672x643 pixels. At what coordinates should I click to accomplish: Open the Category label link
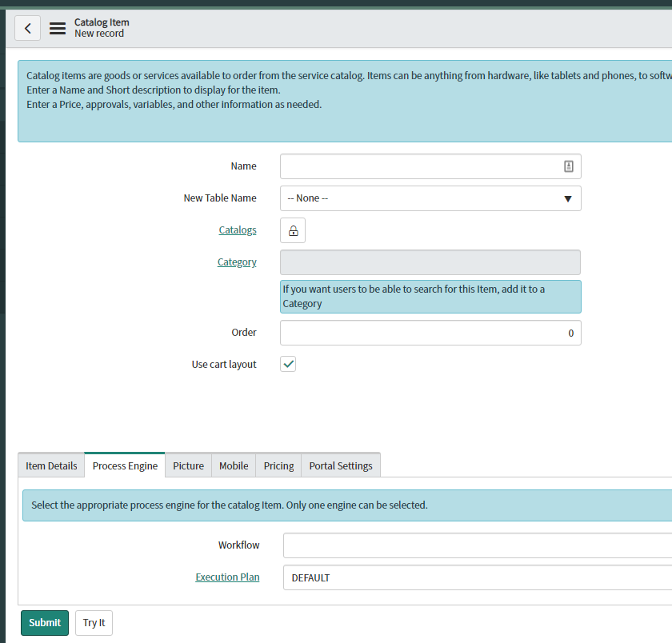(x=237, y=262)
